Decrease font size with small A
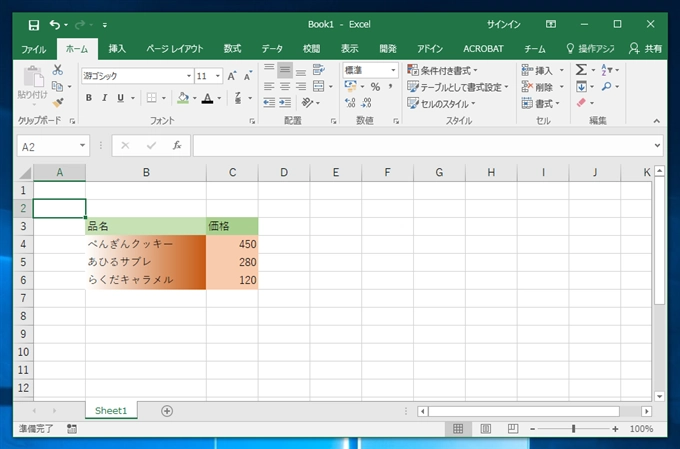This screenshot has height=449, width=680. (x=247, y=76)
